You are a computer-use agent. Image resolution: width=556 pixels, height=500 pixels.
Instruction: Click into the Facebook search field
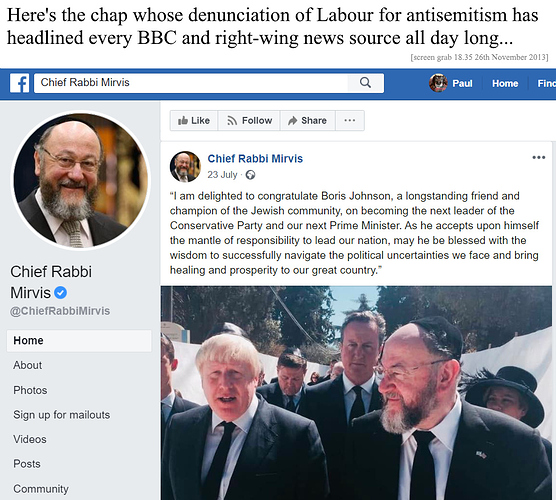191,83
